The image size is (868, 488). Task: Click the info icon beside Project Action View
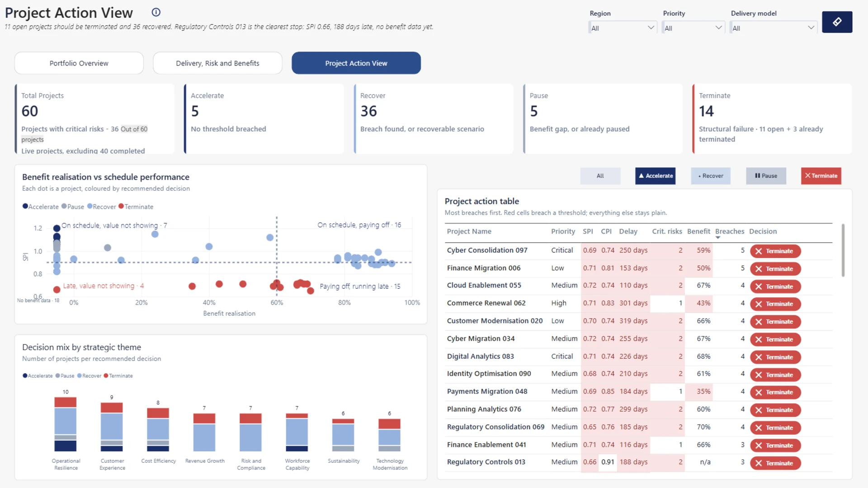click(x=156, y=12)
